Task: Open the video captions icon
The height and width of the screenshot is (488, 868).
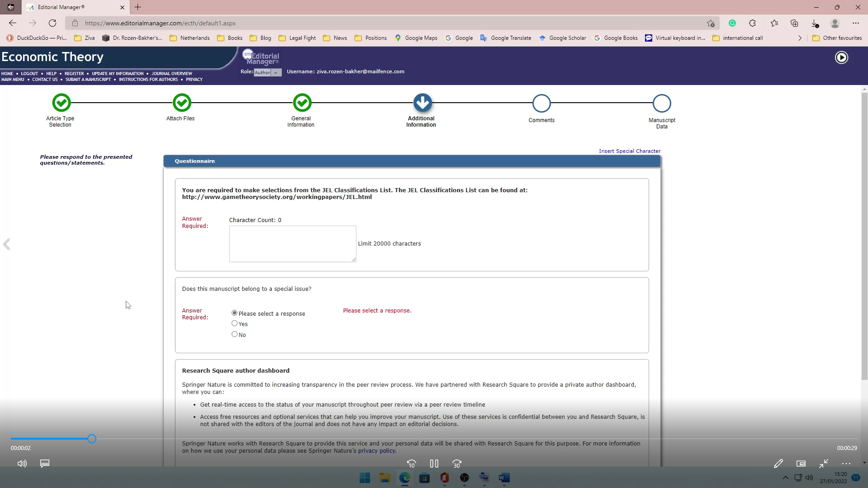Action: pyautogui.click(x=45, y=464)
